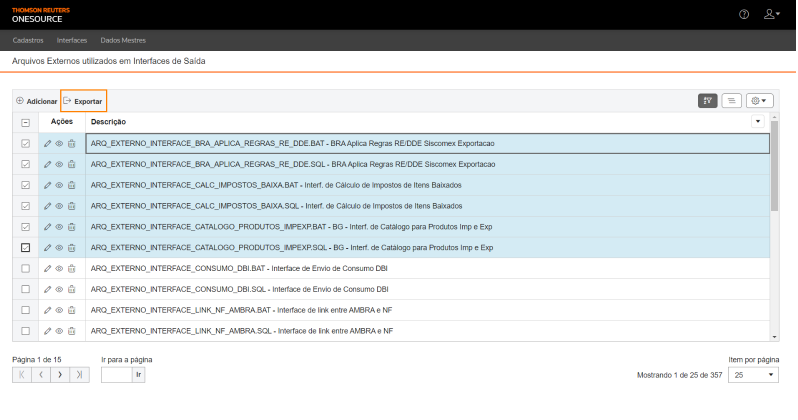The width and height of the screenshot is (798, 420).
Task: Check the CONSUMO_DBI.BAT row checkbox
Action: (x=25, y=268)
